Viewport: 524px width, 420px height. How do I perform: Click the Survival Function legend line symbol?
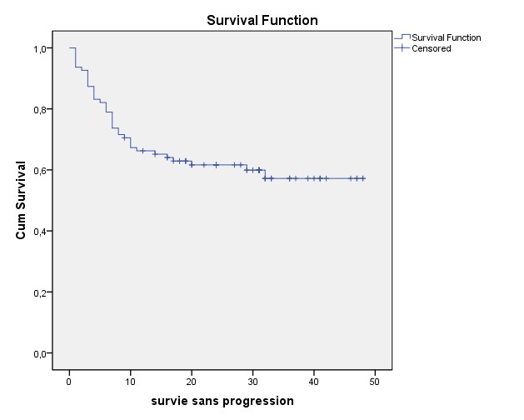coord(400,37)
